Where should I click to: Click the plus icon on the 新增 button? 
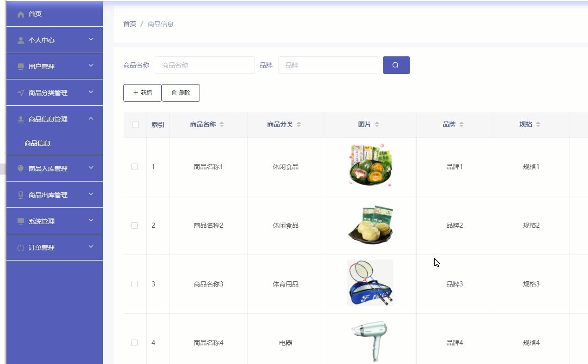click(135, 92)
